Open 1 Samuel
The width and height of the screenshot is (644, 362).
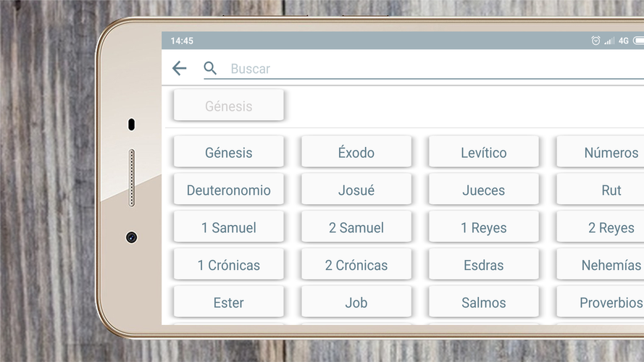point(228,227)
